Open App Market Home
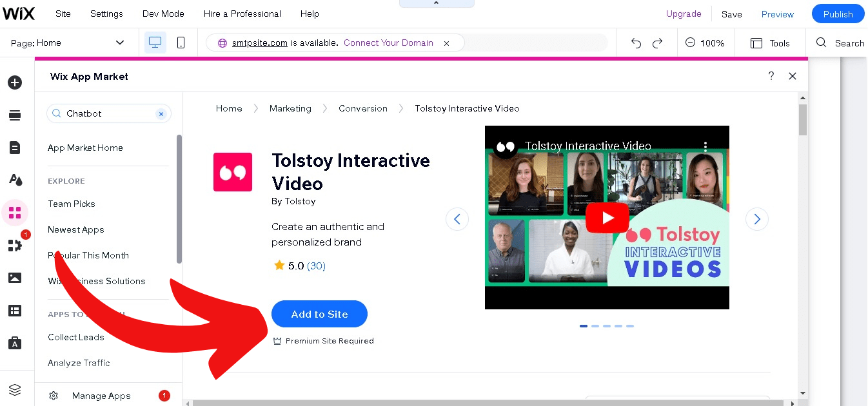Screen dimensions: 868x406 [85, 148]
